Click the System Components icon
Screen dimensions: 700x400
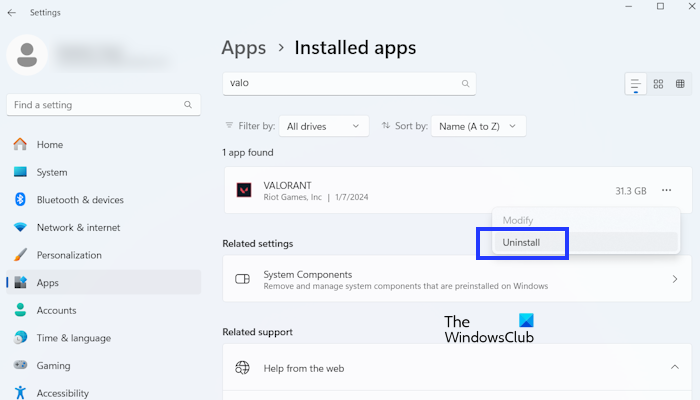242,279
